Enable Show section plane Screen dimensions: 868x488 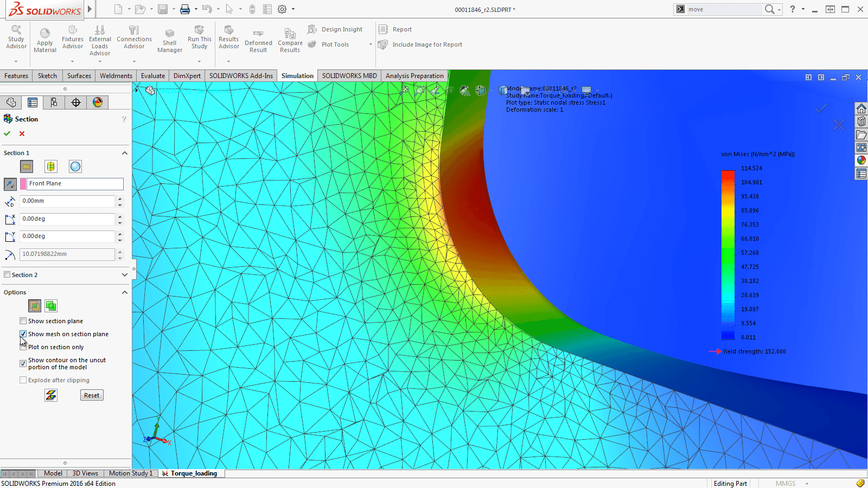pyautogui.click(x=23, y=321)
